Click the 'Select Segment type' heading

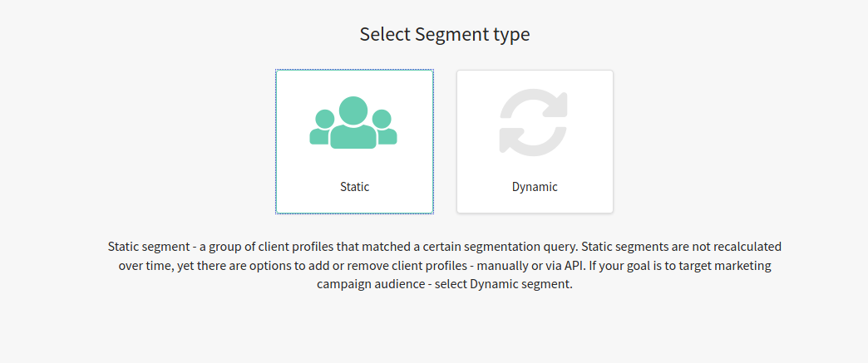point(445,34)
